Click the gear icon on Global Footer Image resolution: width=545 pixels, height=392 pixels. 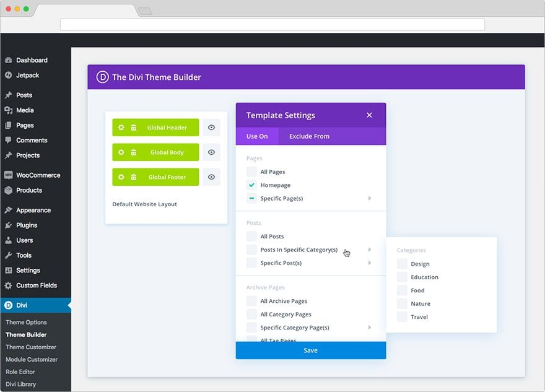[121, 177]
